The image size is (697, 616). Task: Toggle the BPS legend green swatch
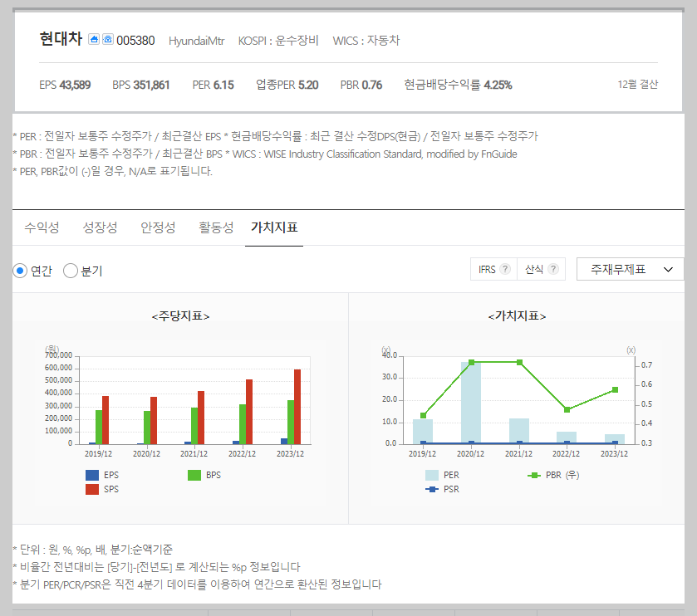tap(194, 475)
